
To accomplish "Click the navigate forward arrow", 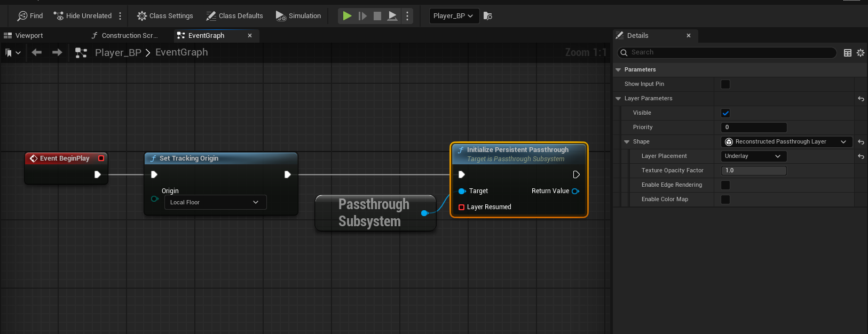I will click(57, 52).
